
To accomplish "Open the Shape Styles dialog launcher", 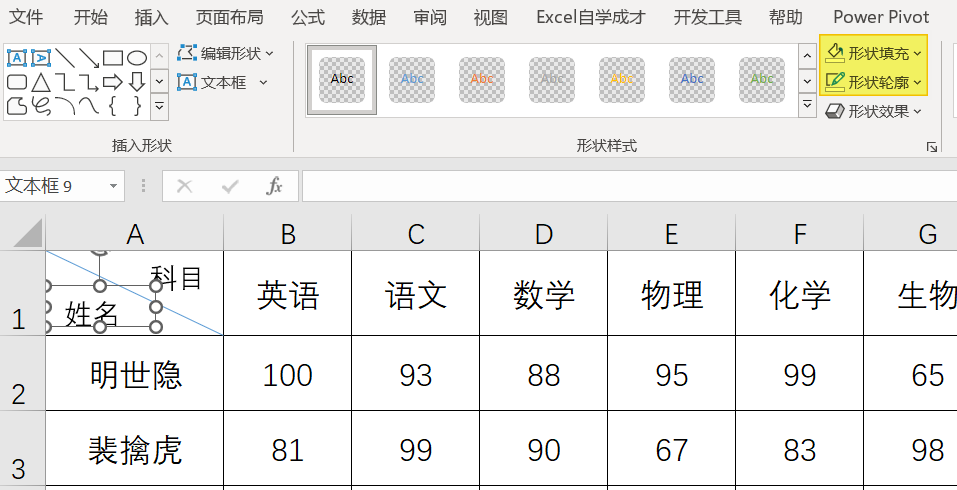I will [x=931, y=146].
